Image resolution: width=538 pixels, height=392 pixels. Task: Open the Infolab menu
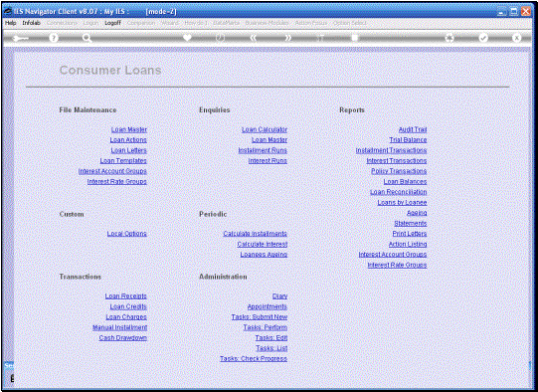coord(31,23)
